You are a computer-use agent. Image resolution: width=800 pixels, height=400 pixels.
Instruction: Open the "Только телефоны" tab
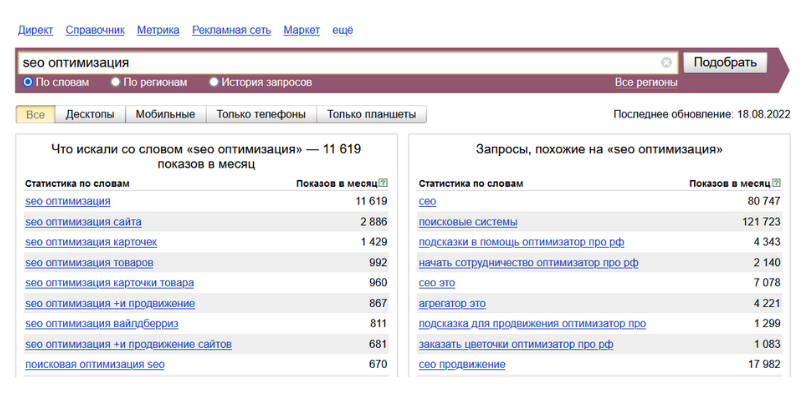261,114
